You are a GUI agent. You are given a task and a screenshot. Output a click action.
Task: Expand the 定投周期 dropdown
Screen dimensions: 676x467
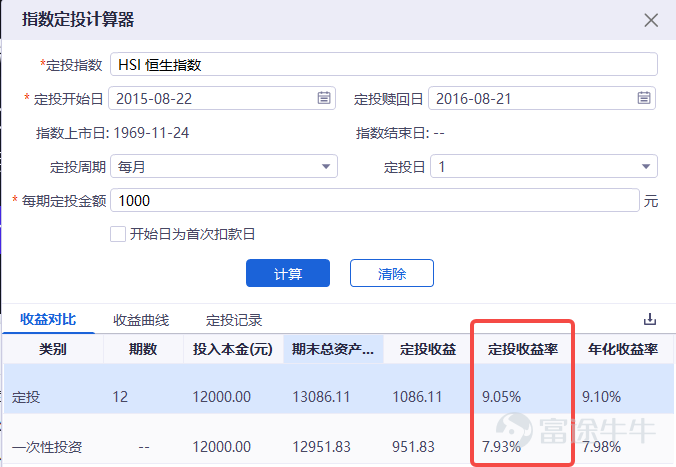224,166
